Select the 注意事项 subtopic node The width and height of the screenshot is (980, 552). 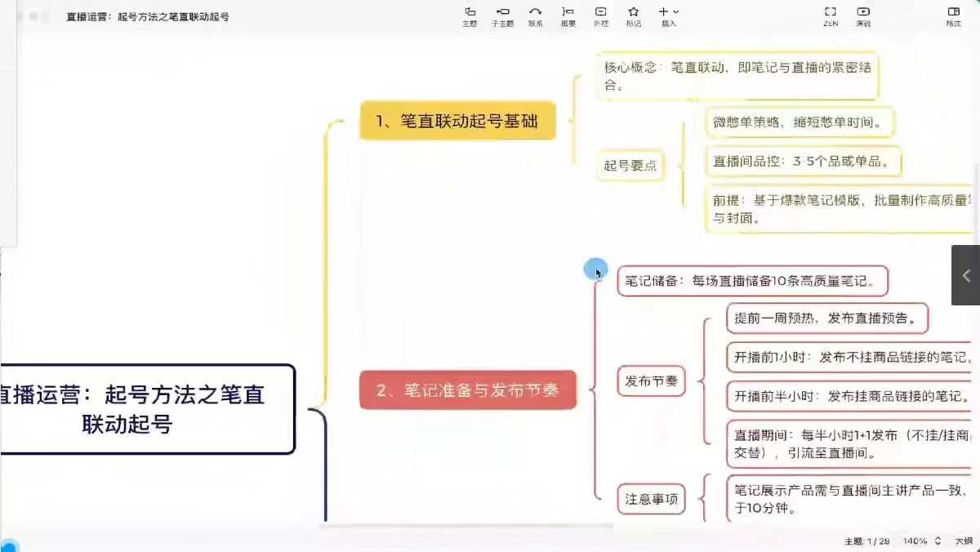pyautogui.click(x=651, y=498)
